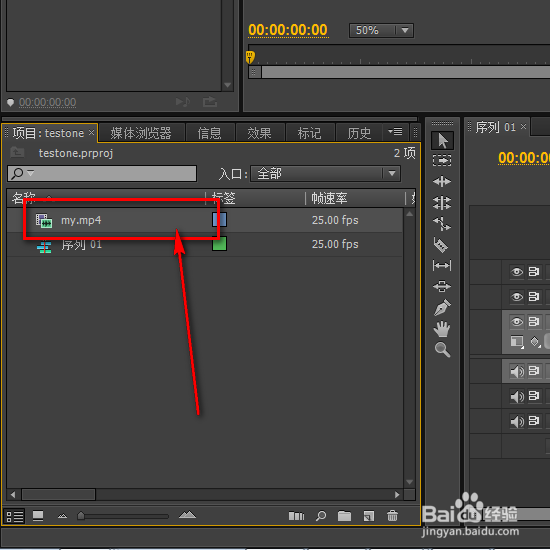Screen dimensions: 550x550
Task: Open the 历史 tab
Action: tap(359, 133)
